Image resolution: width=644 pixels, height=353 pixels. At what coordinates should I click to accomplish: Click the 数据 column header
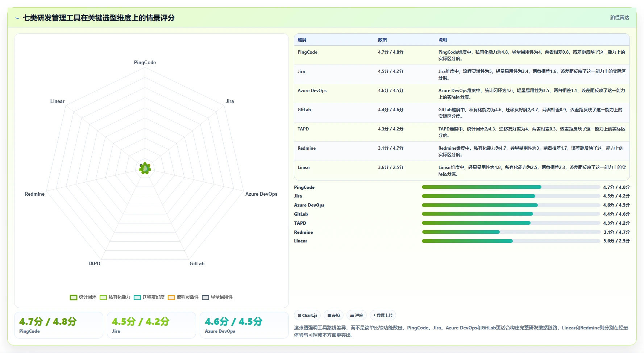[x=382, y=40]
